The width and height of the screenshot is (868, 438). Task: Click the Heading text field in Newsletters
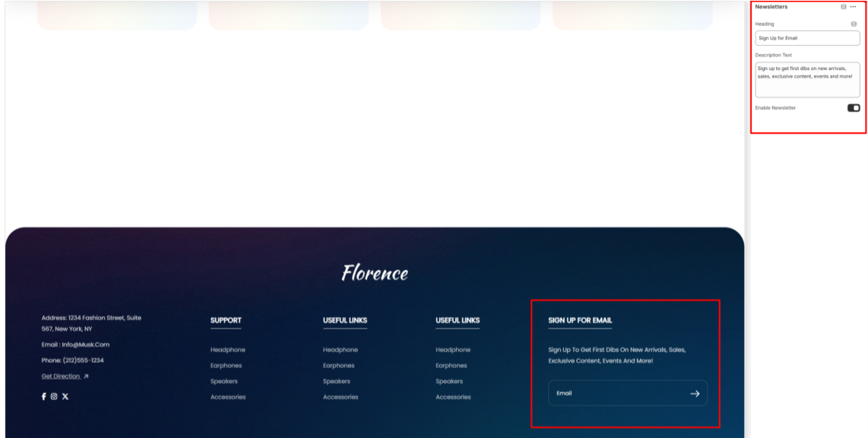point(806,38)
